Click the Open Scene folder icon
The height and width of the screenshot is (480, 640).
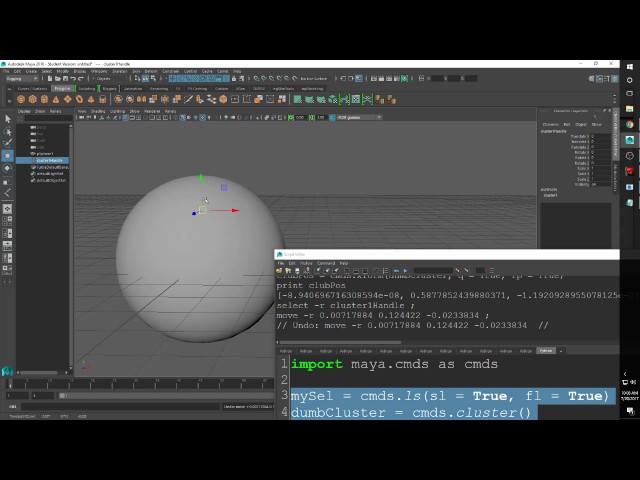point(58,78)
